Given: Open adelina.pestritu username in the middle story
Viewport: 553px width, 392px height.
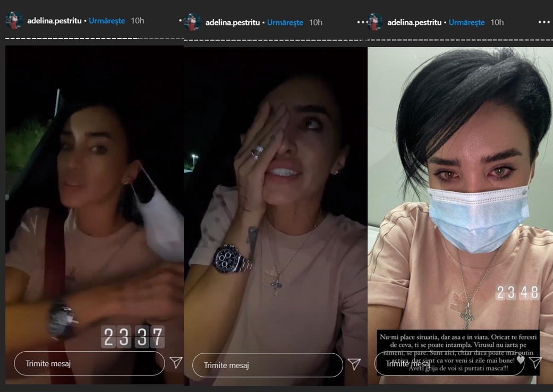Looking at the screenshot, I should tap(233, 22).
